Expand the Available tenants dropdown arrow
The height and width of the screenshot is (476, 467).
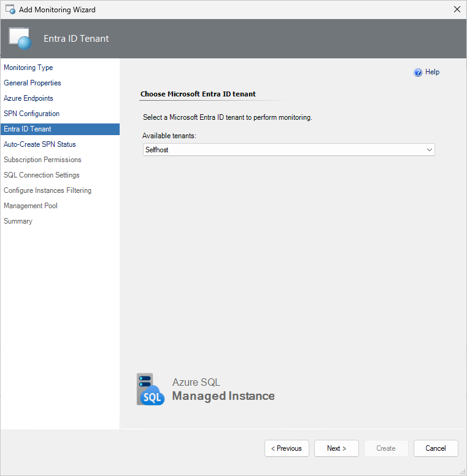[x=429, y=150]
